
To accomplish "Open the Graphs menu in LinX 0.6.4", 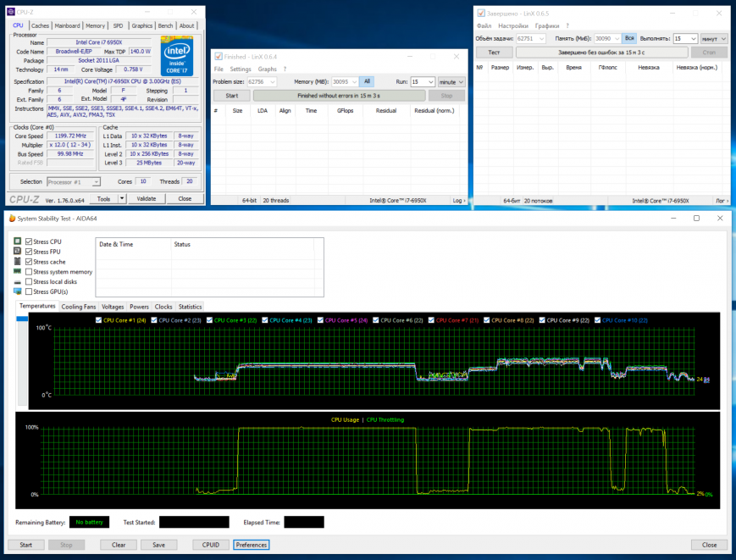I will [x=267, y=69].
